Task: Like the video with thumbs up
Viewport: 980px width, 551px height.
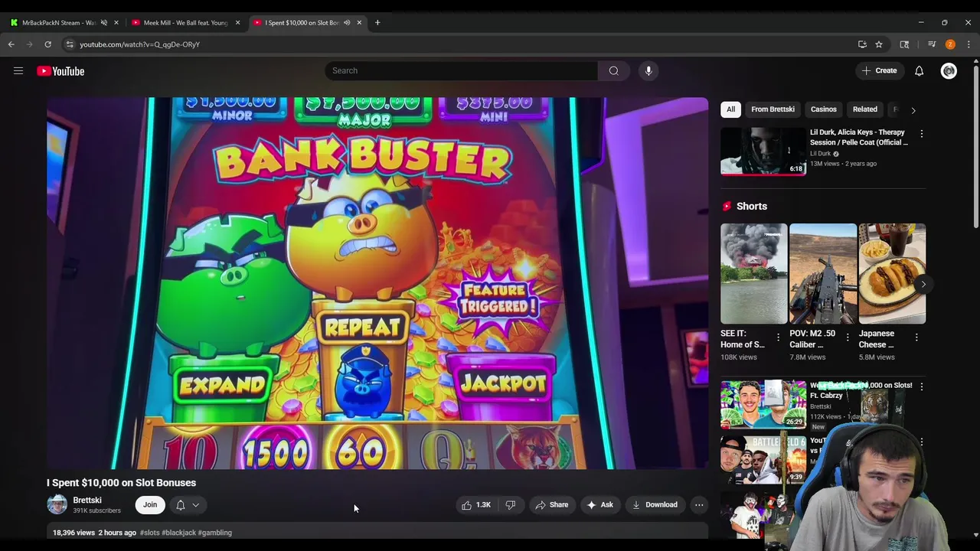Action: click(x=476, y=505)
